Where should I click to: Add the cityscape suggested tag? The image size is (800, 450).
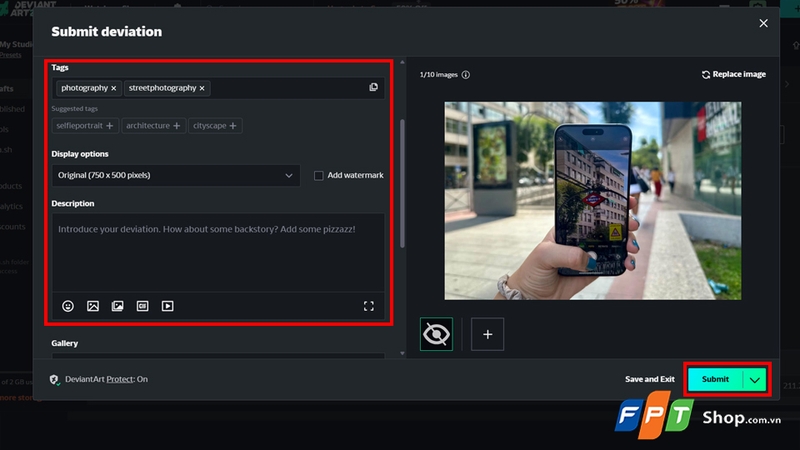215,126
